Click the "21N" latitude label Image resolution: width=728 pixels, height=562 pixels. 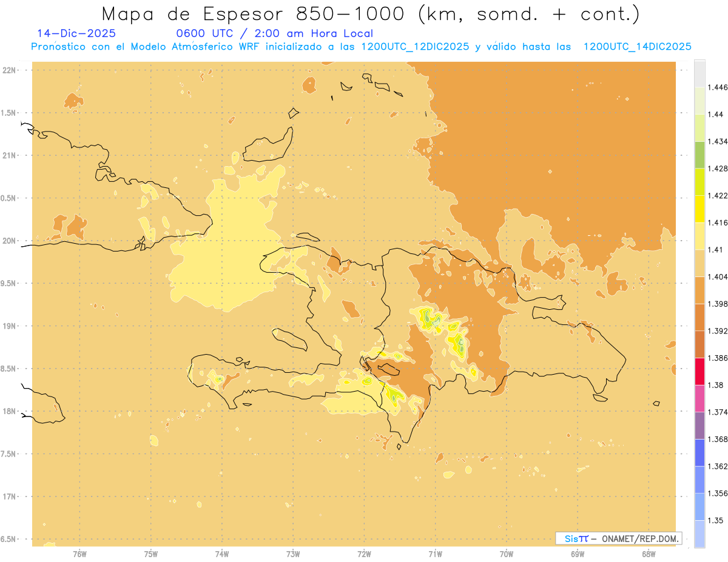[x=8, y=155]
